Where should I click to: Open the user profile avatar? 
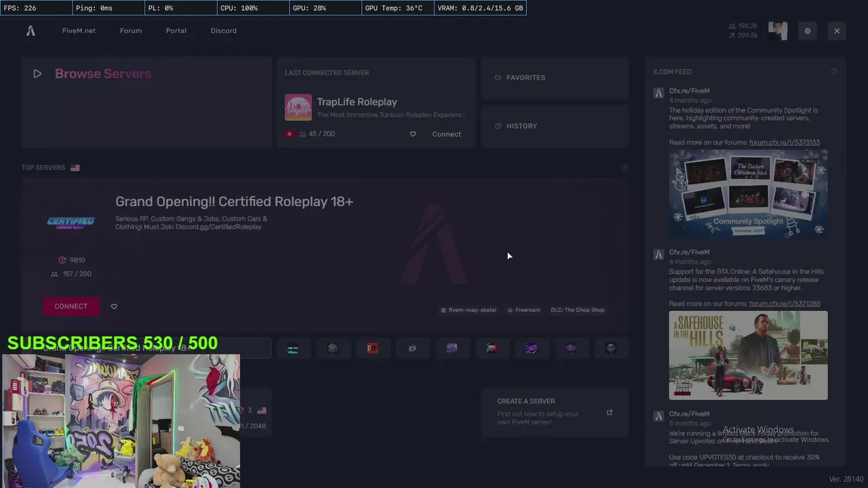pos(778,30)
